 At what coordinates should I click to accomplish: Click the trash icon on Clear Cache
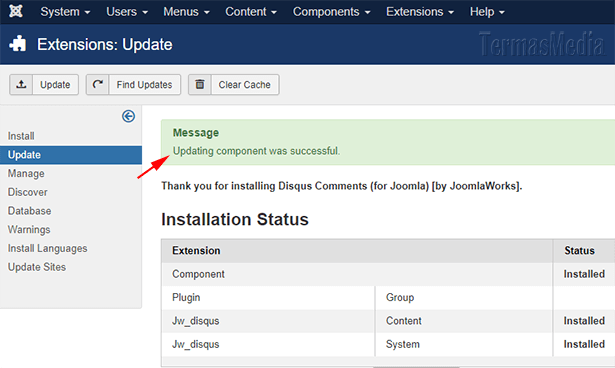pos(200,84)
